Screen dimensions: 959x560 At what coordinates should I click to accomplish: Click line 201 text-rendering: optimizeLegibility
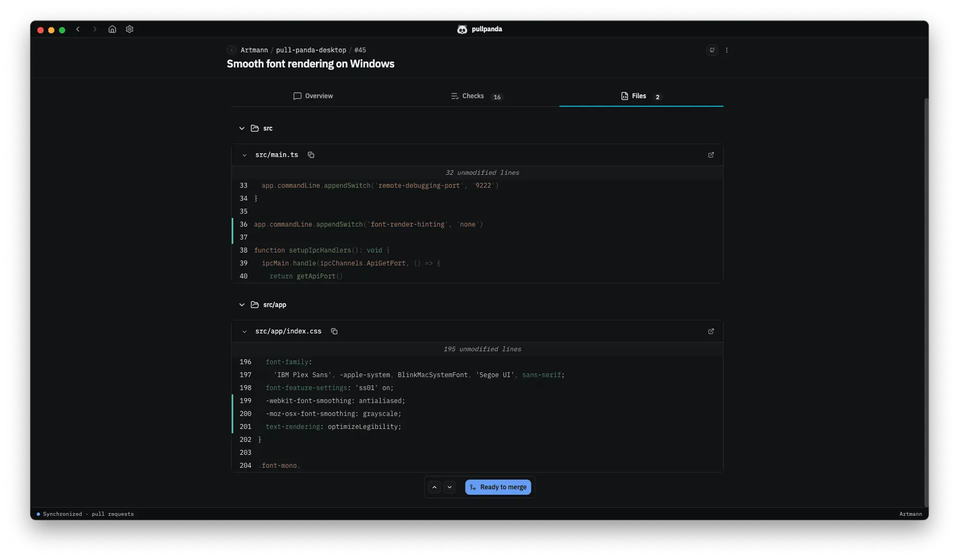click(477, 427)
